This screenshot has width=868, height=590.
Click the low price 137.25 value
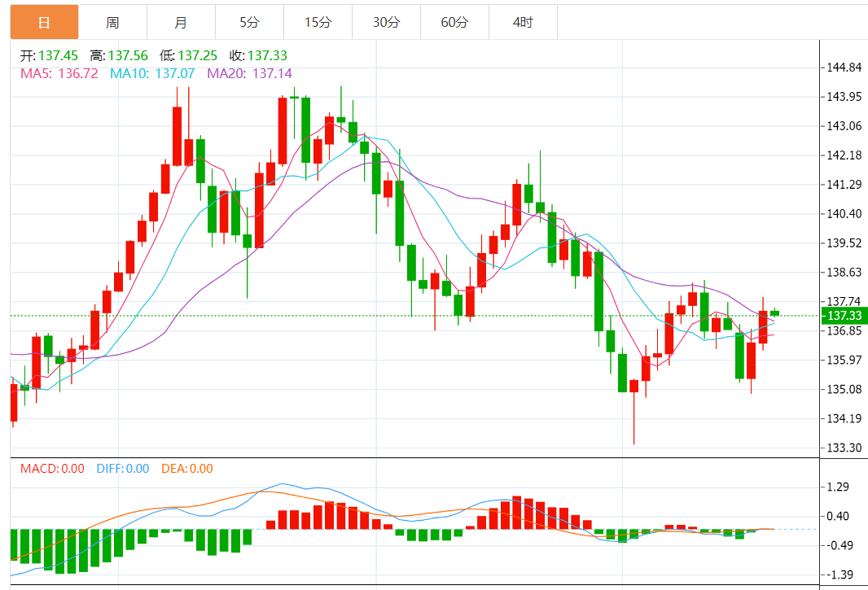point(198,55)
